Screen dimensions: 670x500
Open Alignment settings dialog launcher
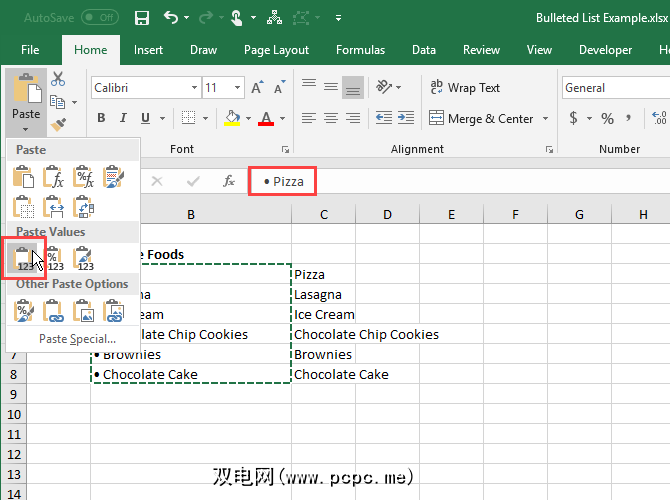click(x=549, y=149)
